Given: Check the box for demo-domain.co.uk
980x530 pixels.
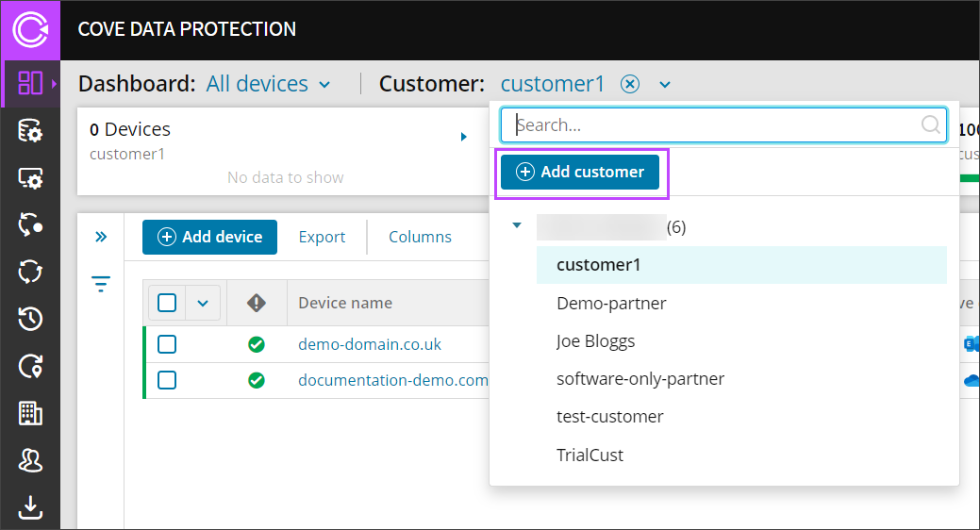Looking at the screenshot, I should pos(167,344).
